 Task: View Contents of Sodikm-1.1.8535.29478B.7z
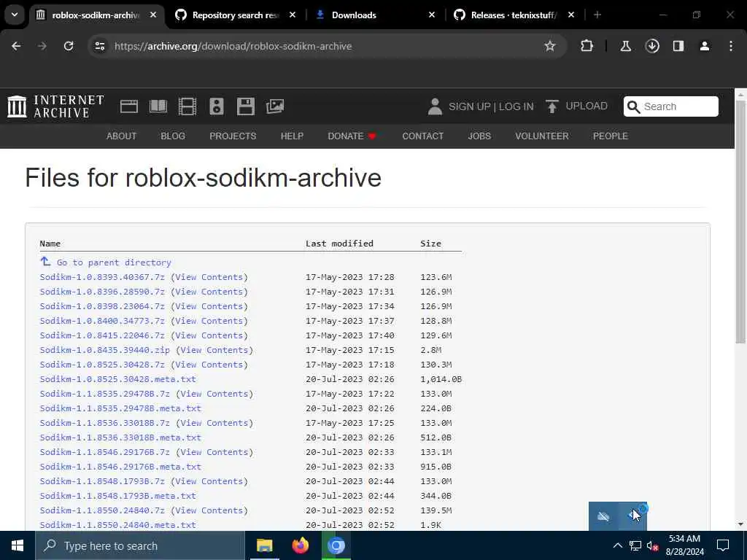214,394
